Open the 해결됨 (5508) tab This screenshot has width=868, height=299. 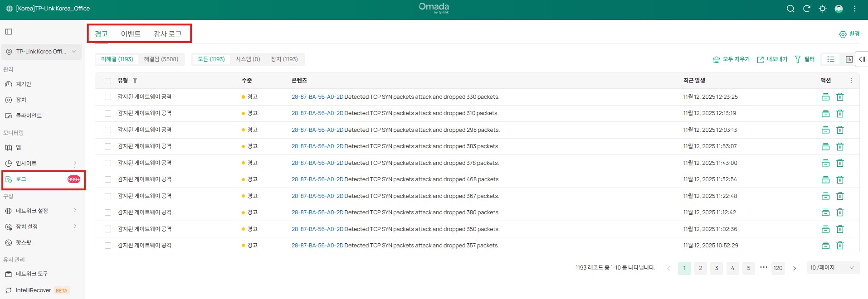[161, 59]
